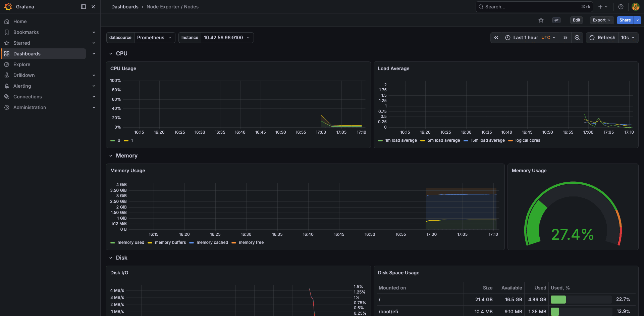The width and height of the screenshot is (644, 316).
Task: Shift time range forward with double-right arrows
Action: (x=566, y=38)
